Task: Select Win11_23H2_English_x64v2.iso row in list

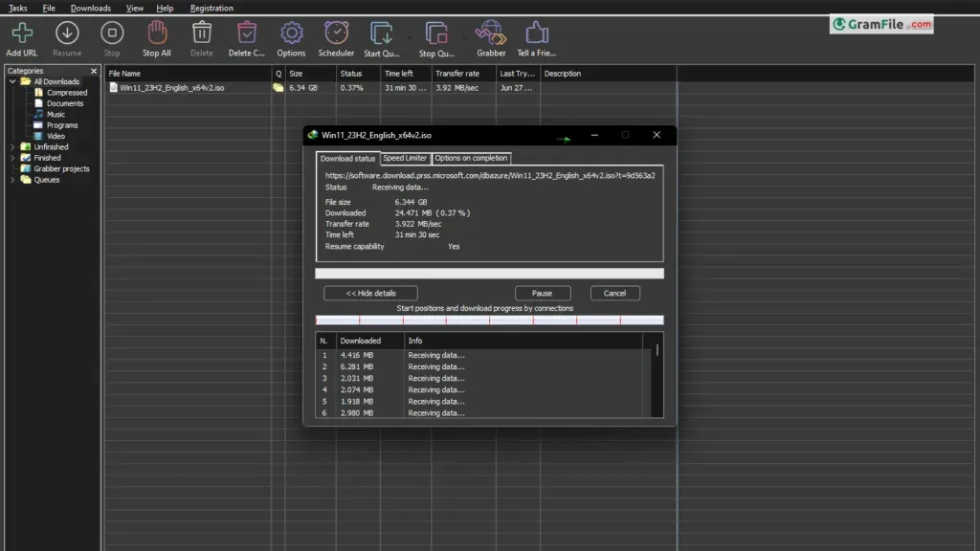Action: (390, 88)
